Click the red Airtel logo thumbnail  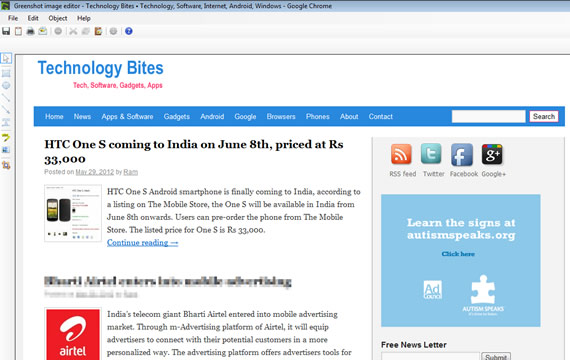point(73,334)
